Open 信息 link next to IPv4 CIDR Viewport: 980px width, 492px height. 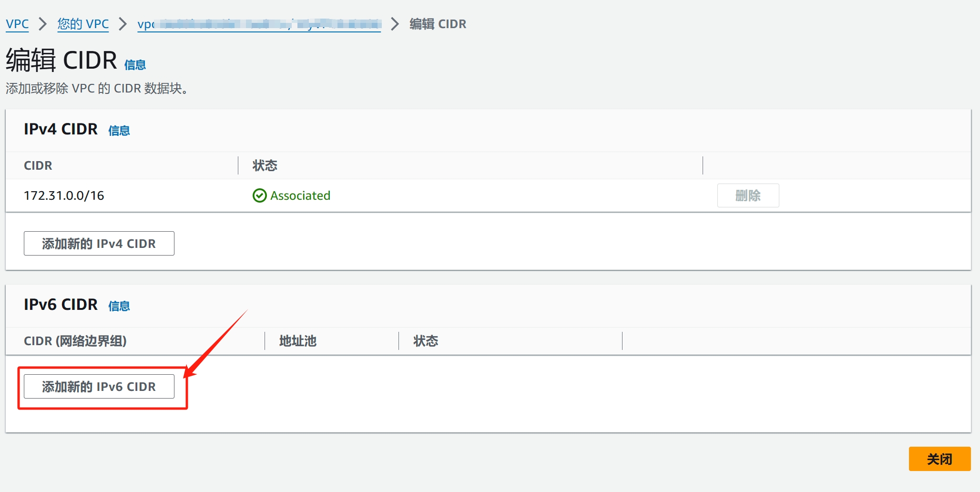(119, 131)
